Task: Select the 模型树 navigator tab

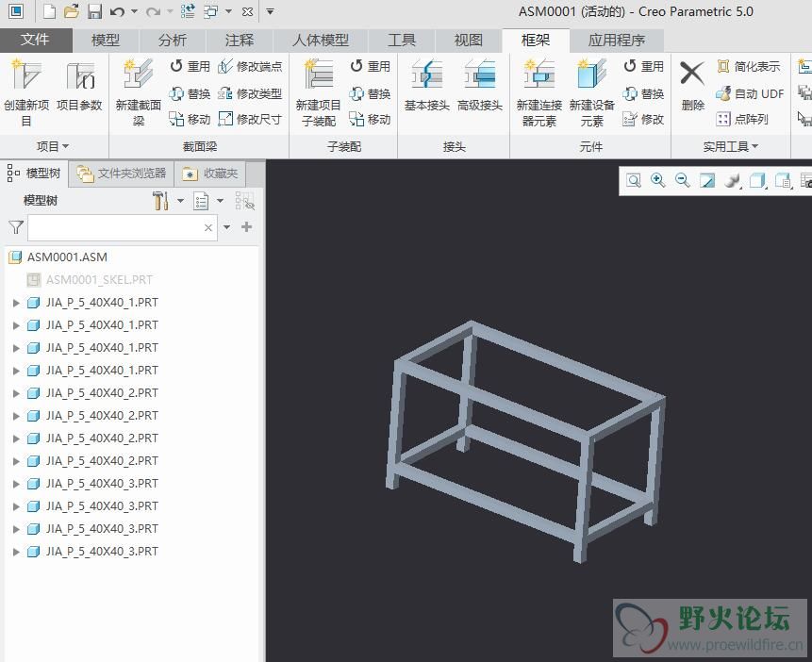Action: 34,173
